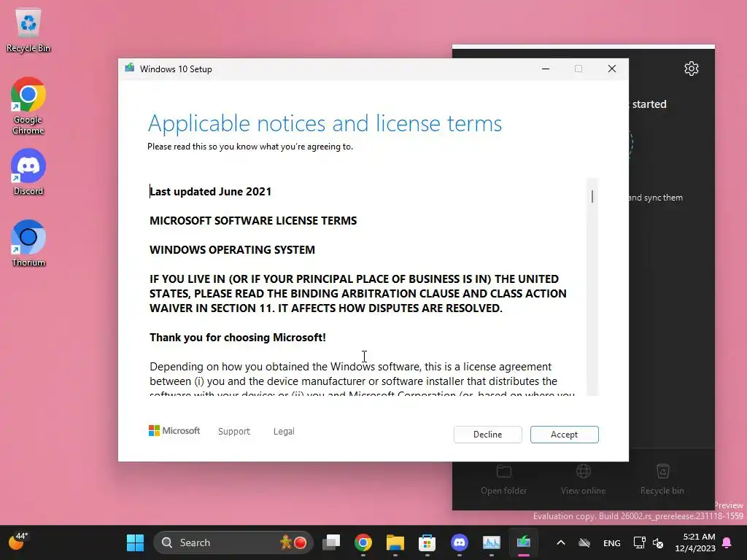Viewport: 747px width, 560px height.
Task: Close the Windows 10 Setup window
Action: coord(612,69)
